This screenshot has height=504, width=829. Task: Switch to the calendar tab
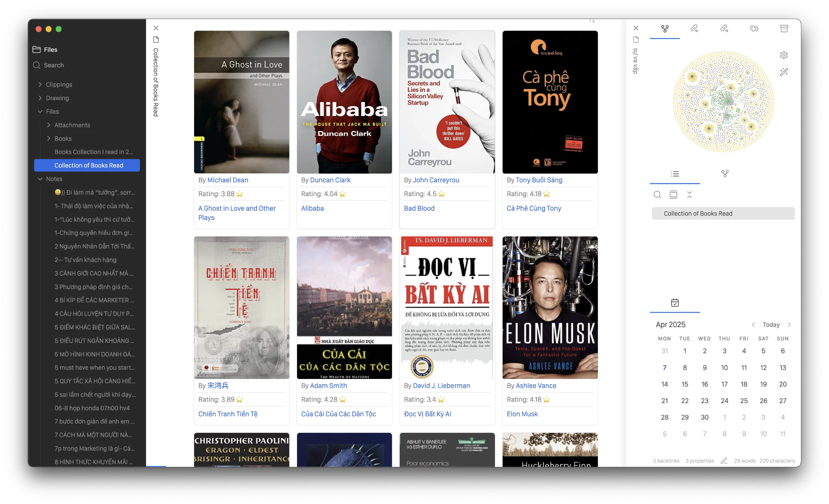click(675, 303)
